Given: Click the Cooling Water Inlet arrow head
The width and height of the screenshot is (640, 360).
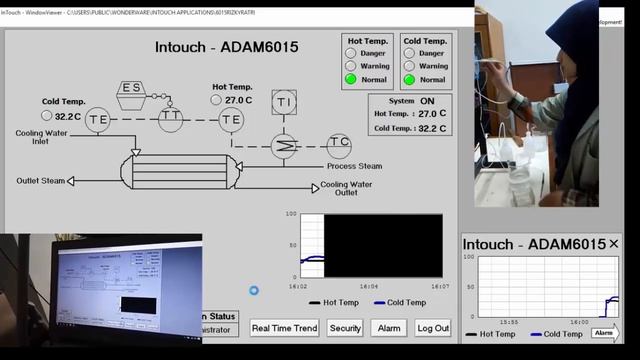Looking at the screenshot, I should pyautogui.click(x=136, y=153).
